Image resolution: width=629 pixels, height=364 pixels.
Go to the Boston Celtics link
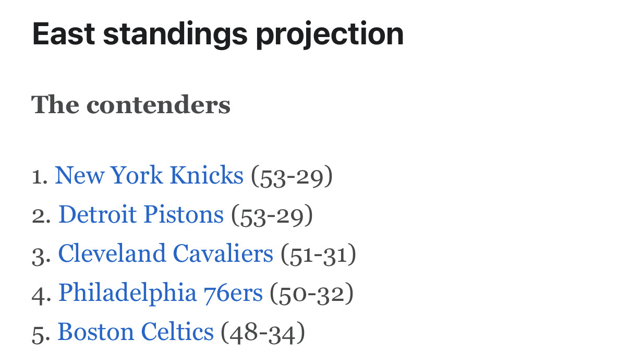136,332
